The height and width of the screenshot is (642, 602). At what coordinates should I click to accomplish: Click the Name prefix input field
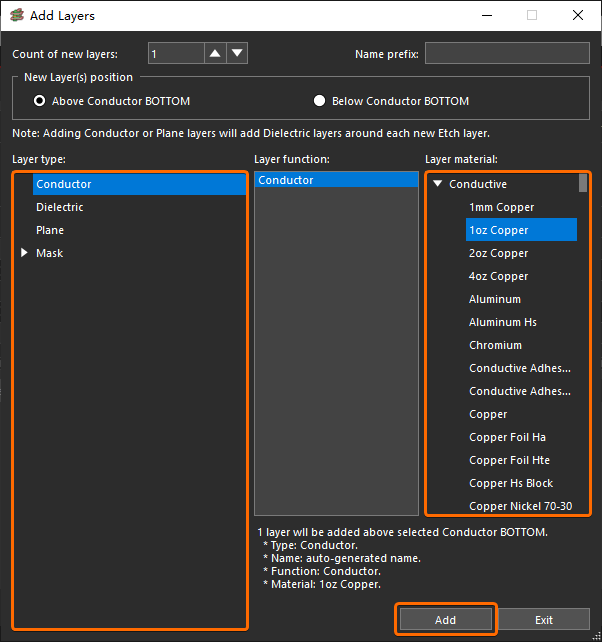507,54
